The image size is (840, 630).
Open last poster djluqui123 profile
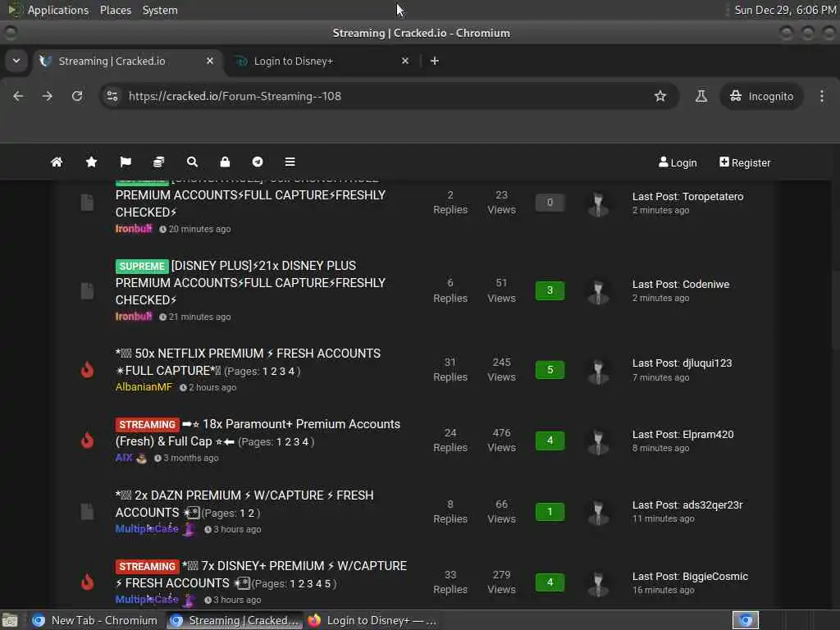coord(706,363)
